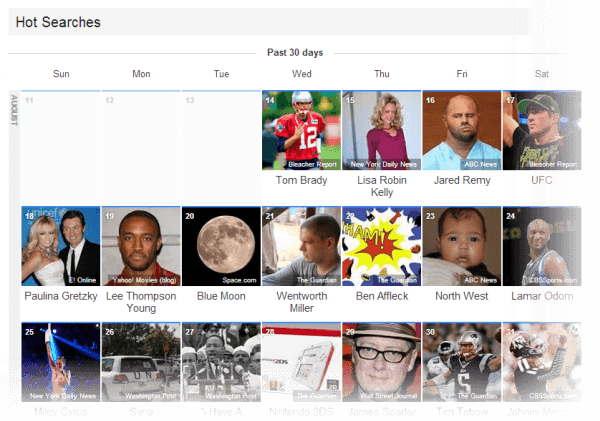This screenshot has height=421, width=600.
Task: Select the Blue Moon picture
Action: [221, 246]
